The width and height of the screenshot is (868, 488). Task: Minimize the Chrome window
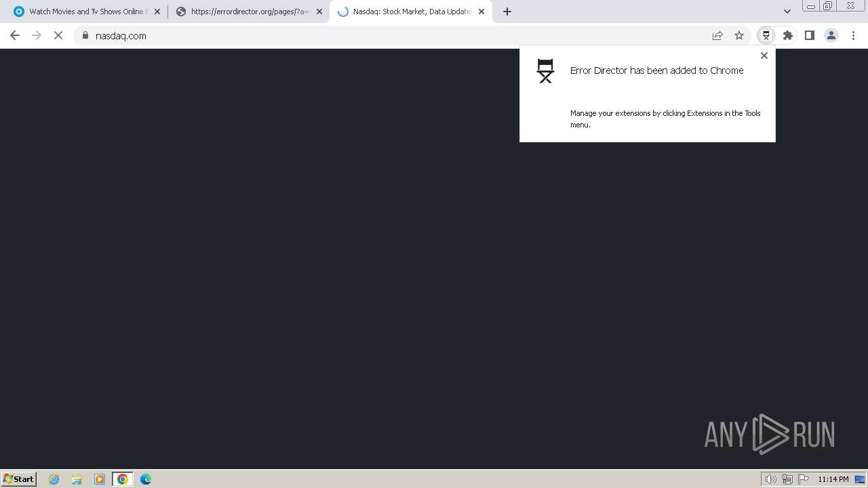click(x=811, y=6)
